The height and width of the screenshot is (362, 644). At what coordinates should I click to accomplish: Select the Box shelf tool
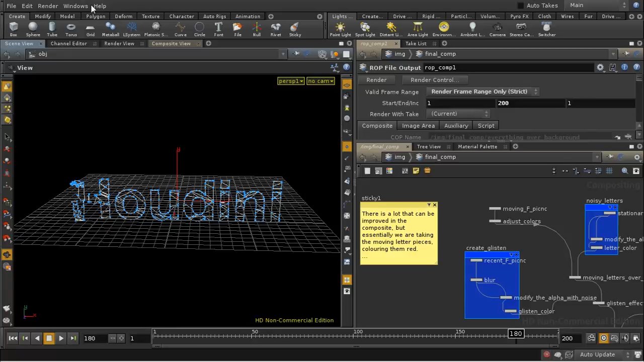[x=14, y=29]
